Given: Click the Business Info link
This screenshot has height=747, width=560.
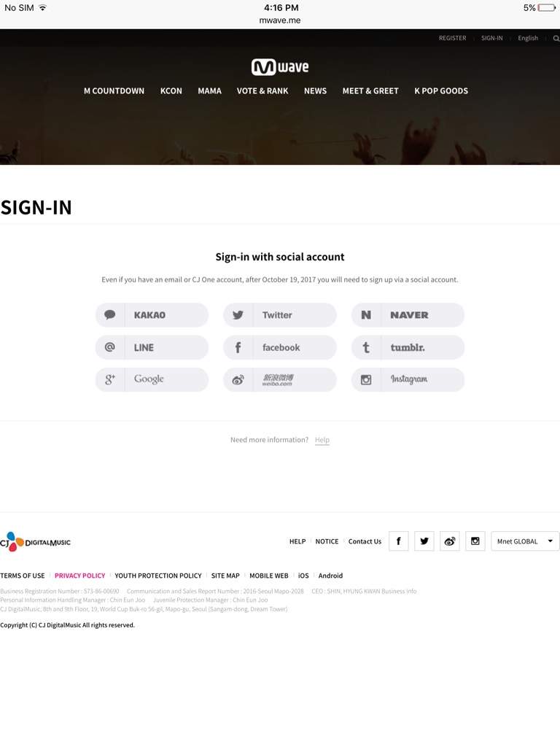Looking at the screenshot, I should tap(399, 591).
